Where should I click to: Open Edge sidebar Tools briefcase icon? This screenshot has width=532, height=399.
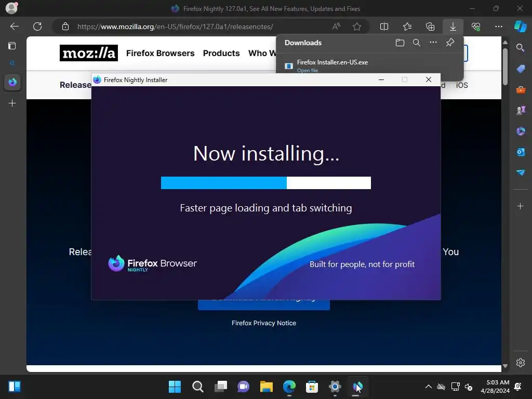click(521, 90)
